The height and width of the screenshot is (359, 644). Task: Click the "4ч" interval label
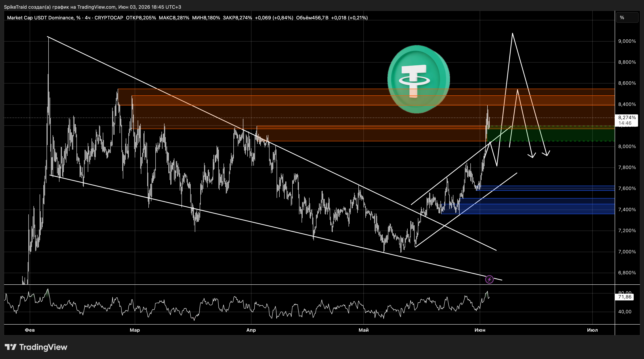(88, 18)
